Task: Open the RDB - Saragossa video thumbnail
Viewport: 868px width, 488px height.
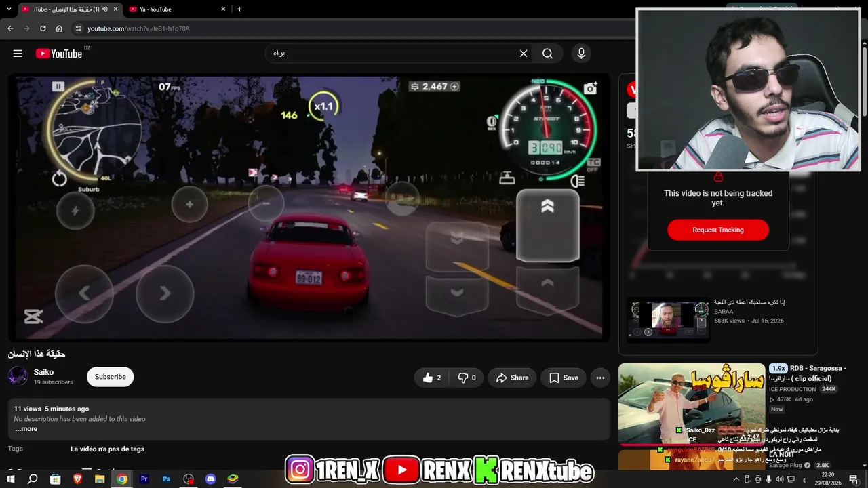Action: [692, 404]
